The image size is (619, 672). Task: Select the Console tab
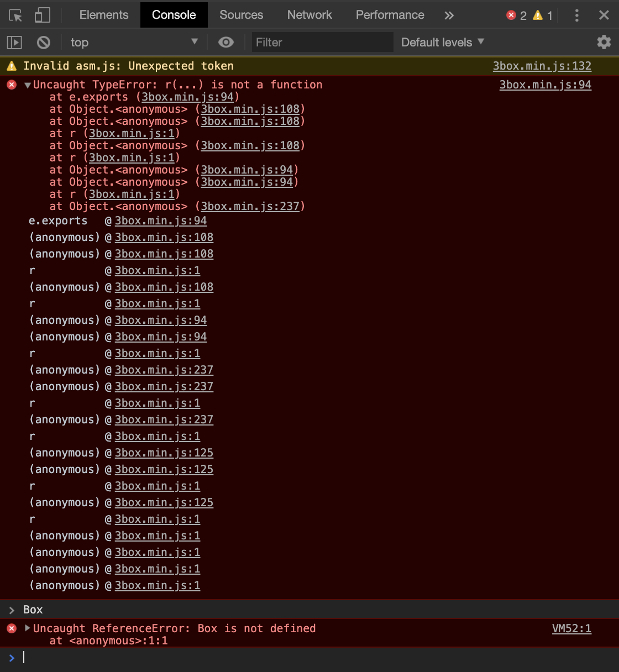point(174,15)
